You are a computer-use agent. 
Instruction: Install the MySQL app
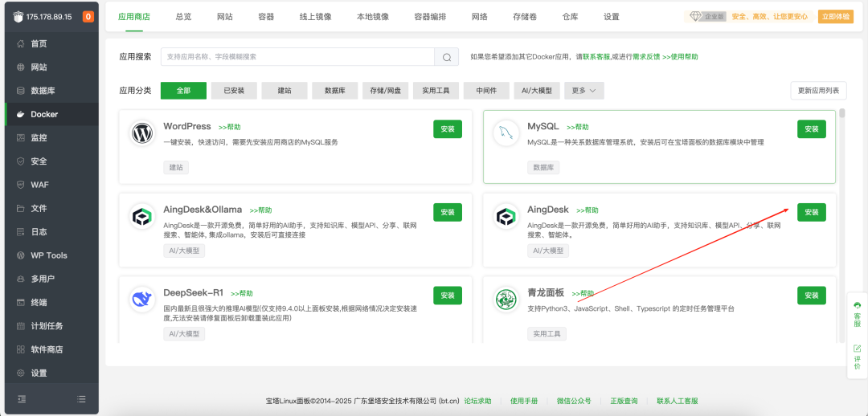[812, 128]
